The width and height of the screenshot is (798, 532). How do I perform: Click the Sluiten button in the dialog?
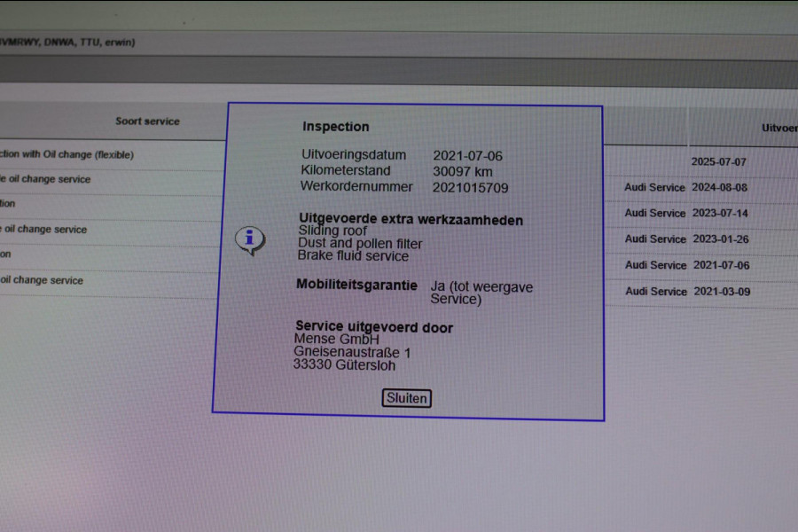[x=407, y=398]
